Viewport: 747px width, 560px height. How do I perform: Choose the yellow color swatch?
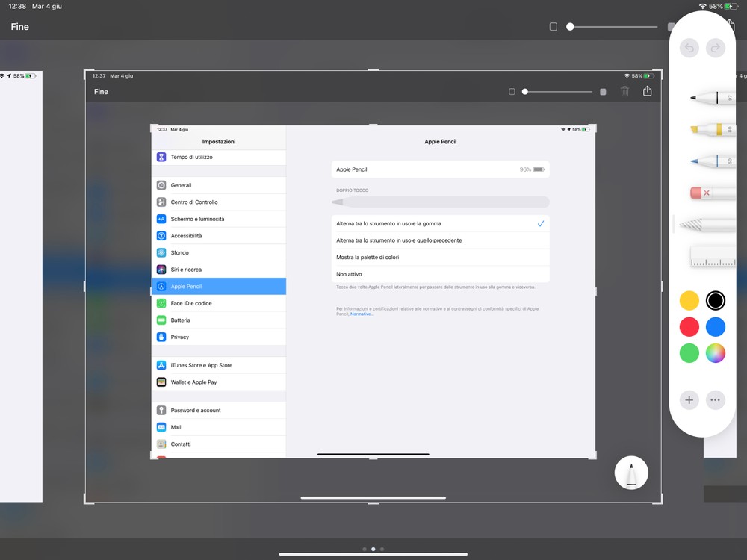[689, 300]
